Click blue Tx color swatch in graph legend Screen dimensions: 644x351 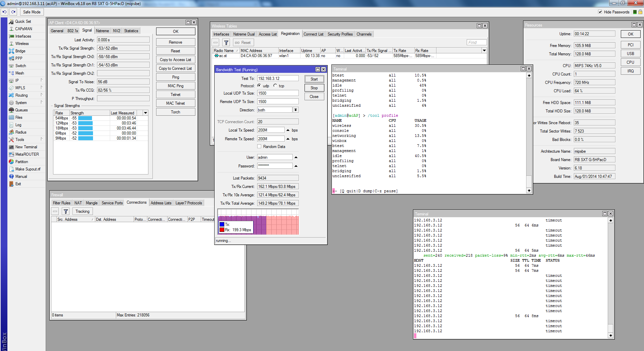(222, 224)
